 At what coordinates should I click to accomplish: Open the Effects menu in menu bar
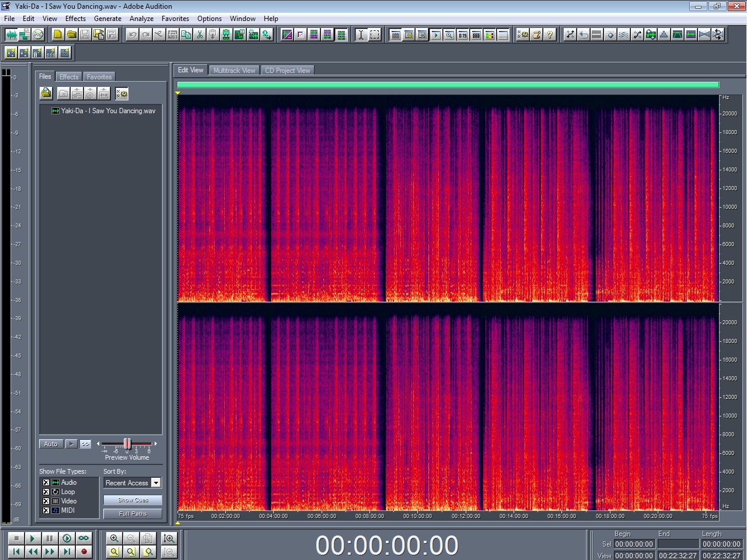click(x=75, y=19)
